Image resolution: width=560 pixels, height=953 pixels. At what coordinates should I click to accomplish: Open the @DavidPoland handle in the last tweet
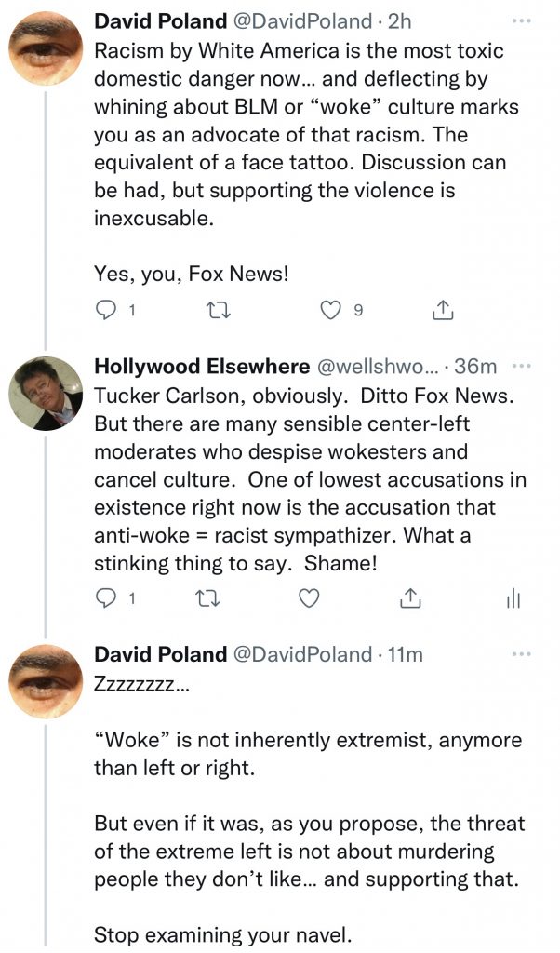click(300, 655)
